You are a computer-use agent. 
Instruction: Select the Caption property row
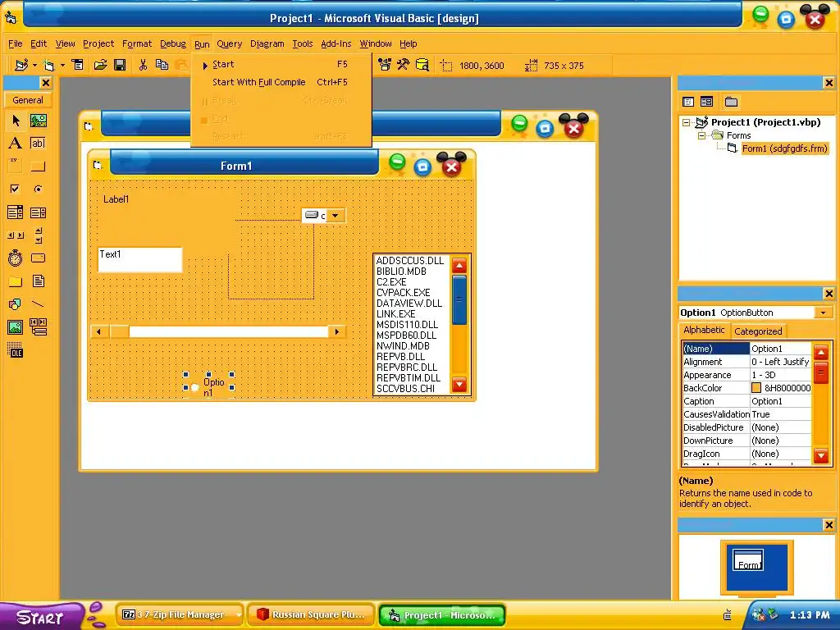[x=746, y=401]
